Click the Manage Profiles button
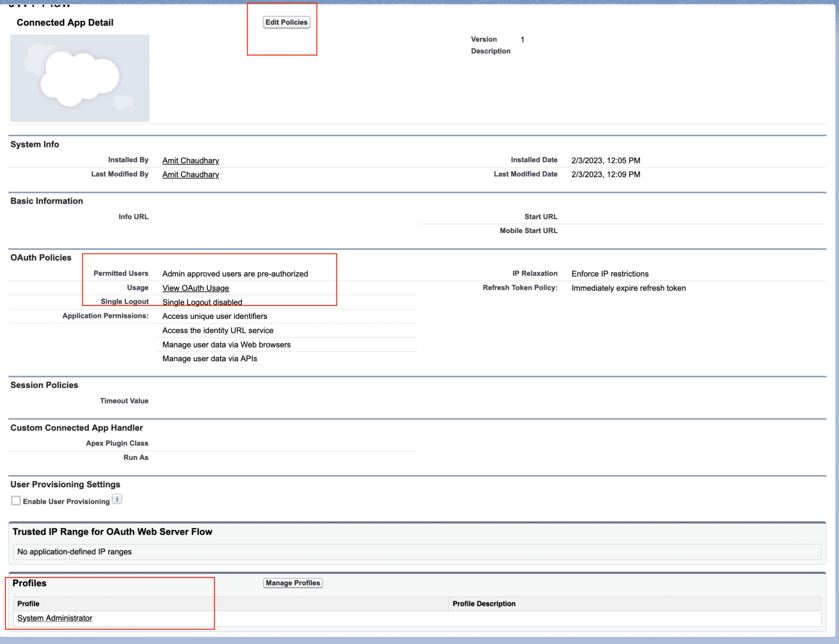Image resolution: width=839 pixels, height=644 pixels. coord(293,583)
